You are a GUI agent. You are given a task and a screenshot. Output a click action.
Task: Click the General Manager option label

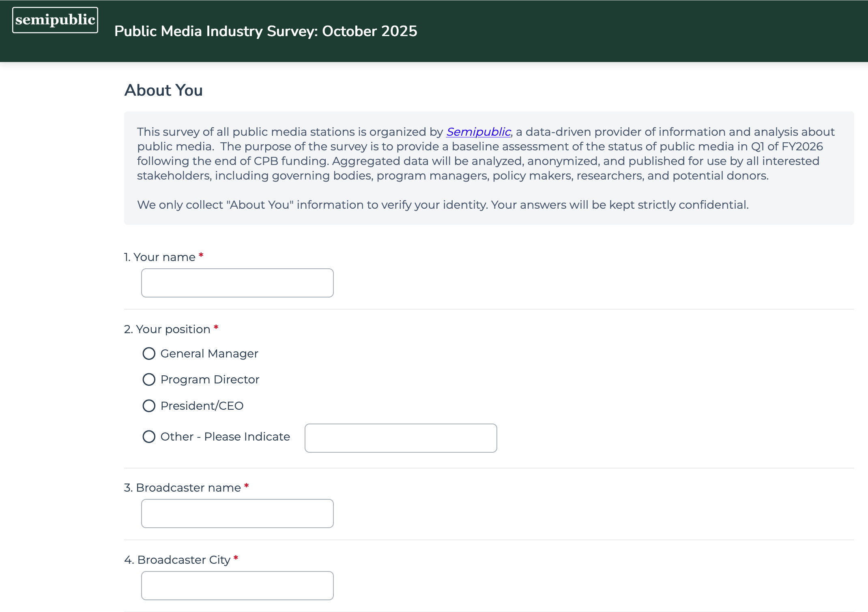(209, 353)
